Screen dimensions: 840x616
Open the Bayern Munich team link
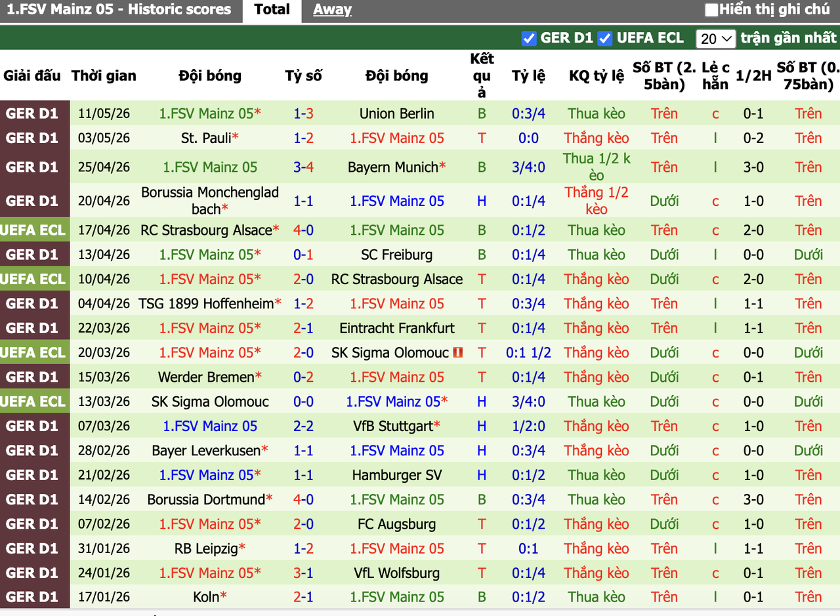tap(393, 167)
